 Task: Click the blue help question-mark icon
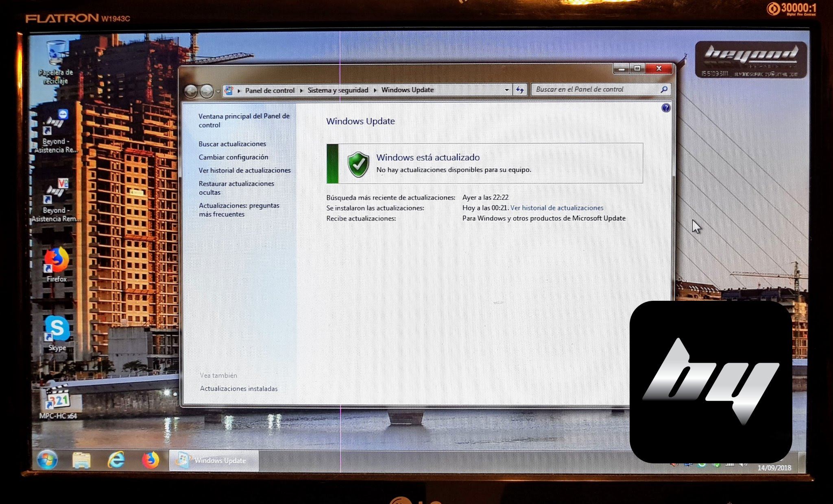[665, 108]
